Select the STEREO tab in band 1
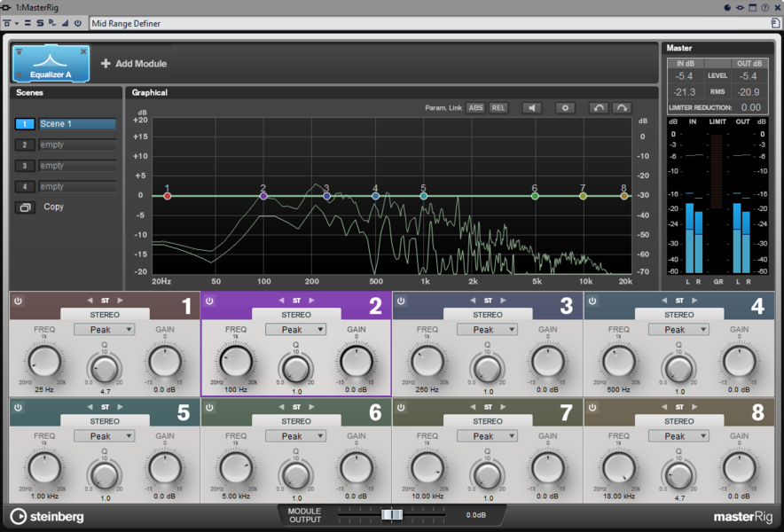The width and height of the screenshot is (784, 532). [105, 315]
